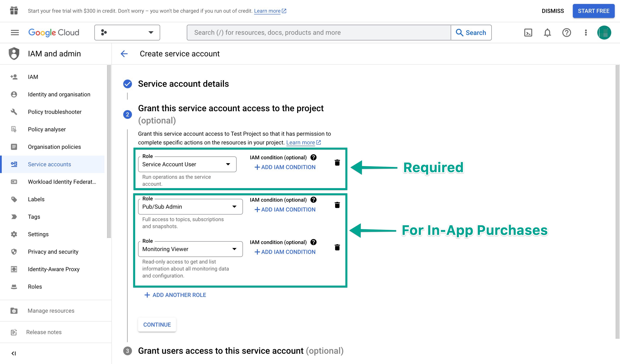Open Organisation policies
Screen dimensions: 620x364
click(52, 147)
